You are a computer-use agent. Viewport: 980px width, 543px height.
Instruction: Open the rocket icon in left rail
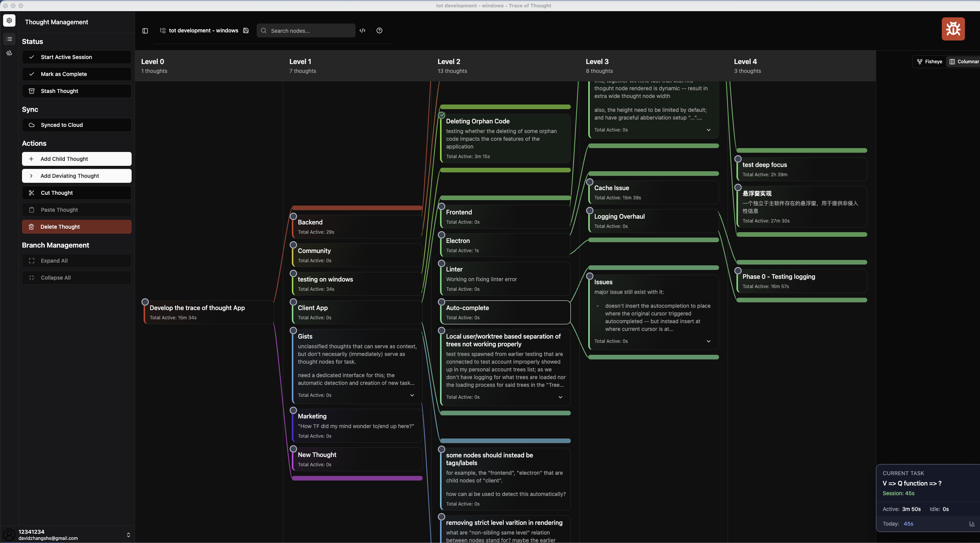[9, 53]
